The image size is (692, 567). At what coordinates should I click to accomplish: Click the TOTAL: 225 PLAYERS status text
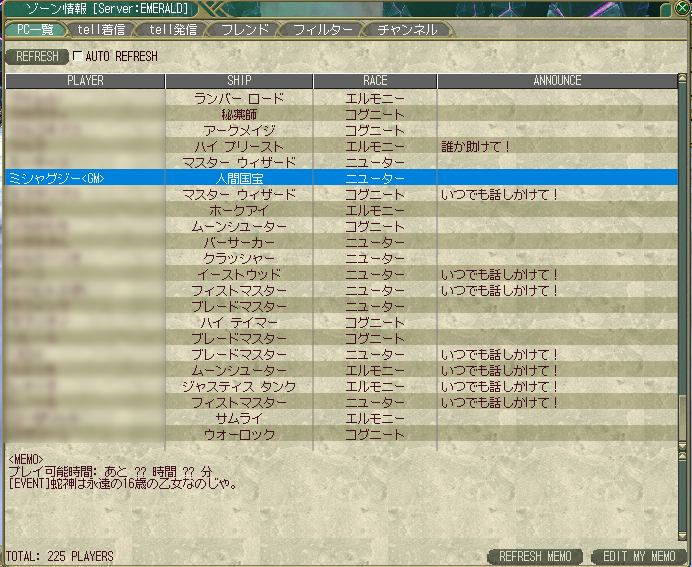coord(60,556)
